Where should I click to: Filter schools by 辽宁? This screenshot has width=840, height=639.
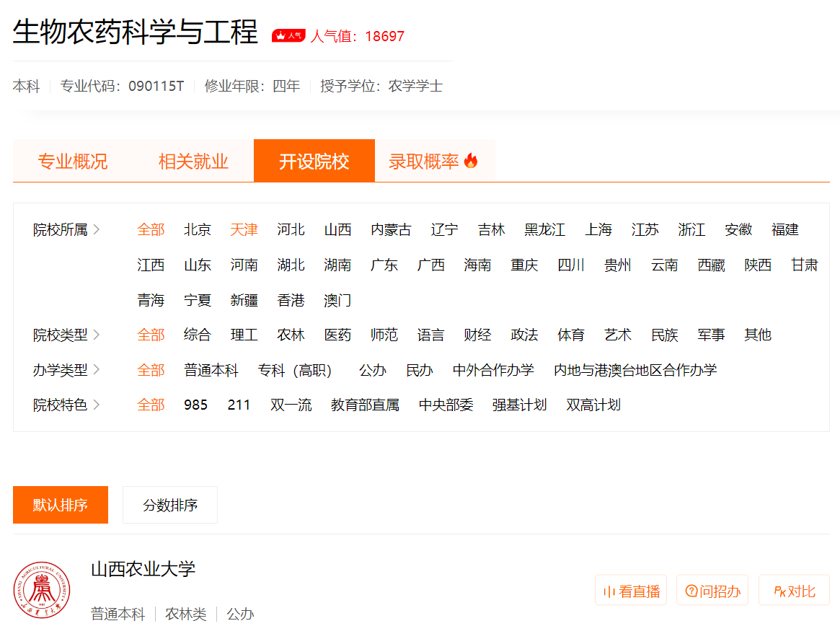coord(445,229)
